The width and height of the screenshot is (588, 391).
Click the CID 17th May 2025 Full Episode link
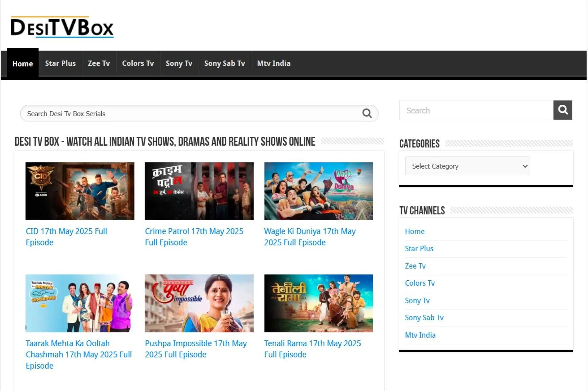pos(66,237)
